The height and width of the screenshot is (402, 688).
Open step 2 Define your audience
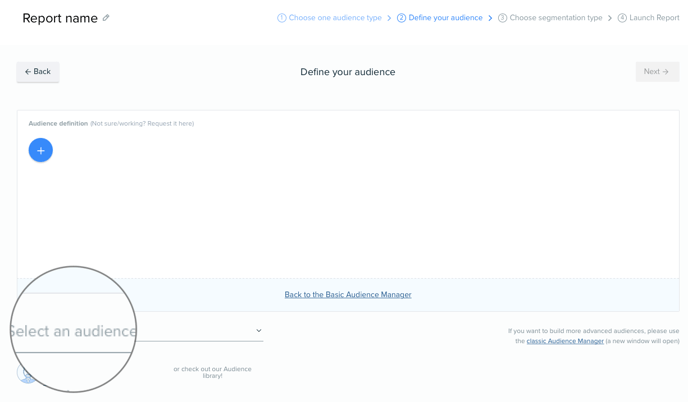tap(440, 18)
